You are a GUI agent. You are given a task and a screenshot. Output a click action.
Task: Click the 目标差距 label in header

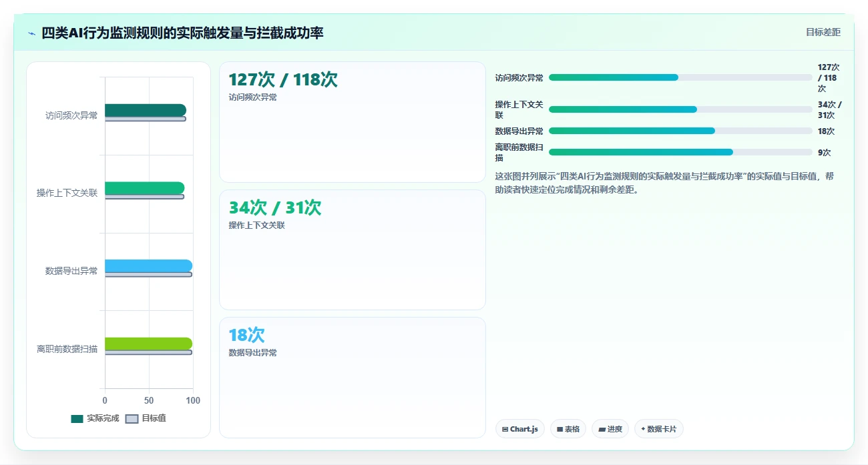[x=823, y=32]
